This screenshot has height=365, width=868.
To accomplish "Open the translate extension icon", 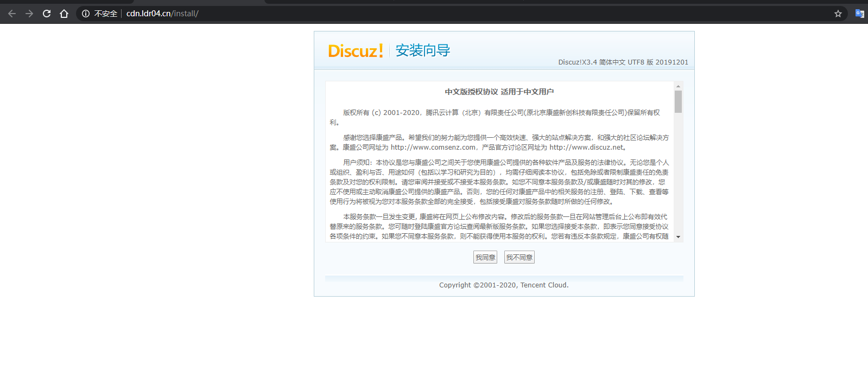I will click(859, 14).
